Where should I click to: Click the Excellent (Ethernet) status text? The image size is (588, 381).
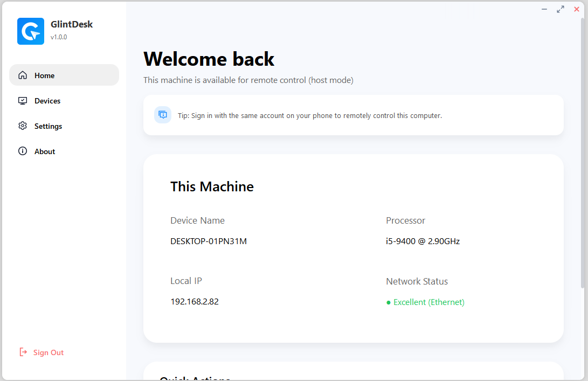coord(428,302)
